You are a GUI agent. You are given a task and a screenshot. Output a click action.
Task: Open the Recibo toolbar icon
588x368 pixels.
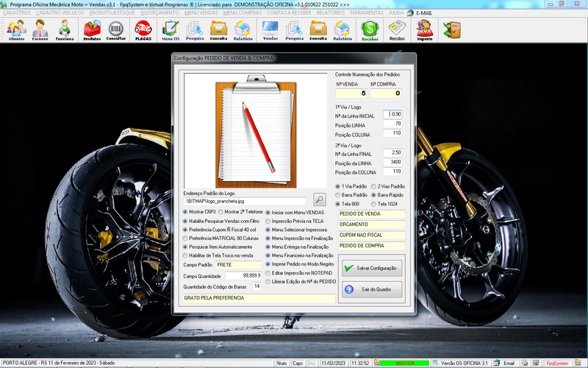point(397,29)
